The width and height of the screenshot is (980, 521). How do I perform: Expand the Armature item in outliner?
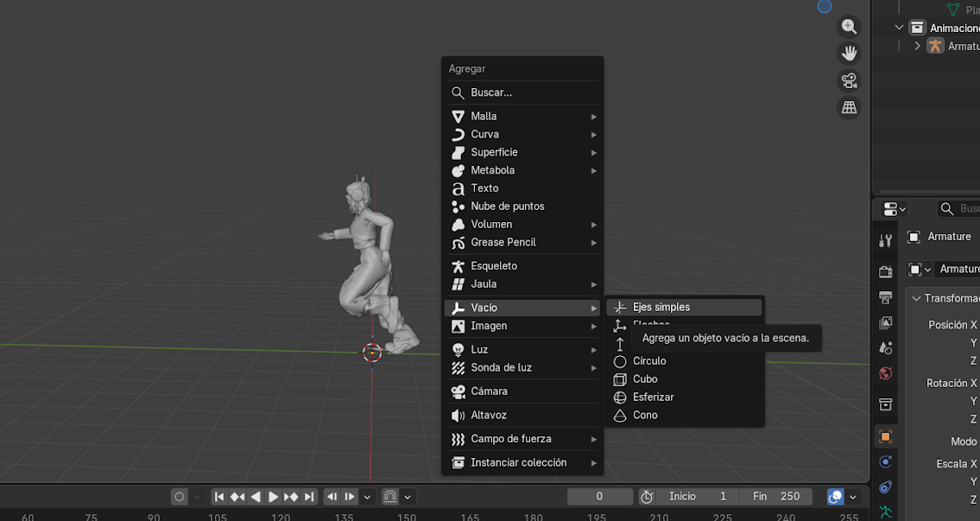pyautogui.click(x=917, y=46)
